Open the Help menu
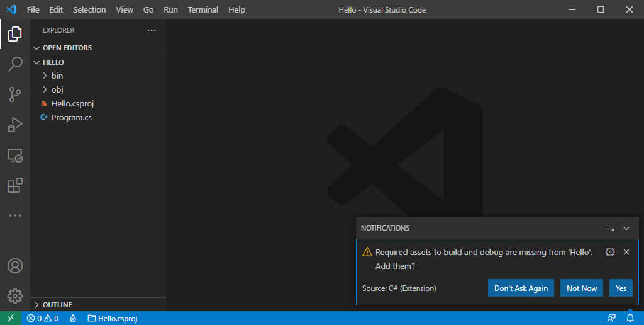Viewport: 644px width, 325px height. click(x=236, y=9)
